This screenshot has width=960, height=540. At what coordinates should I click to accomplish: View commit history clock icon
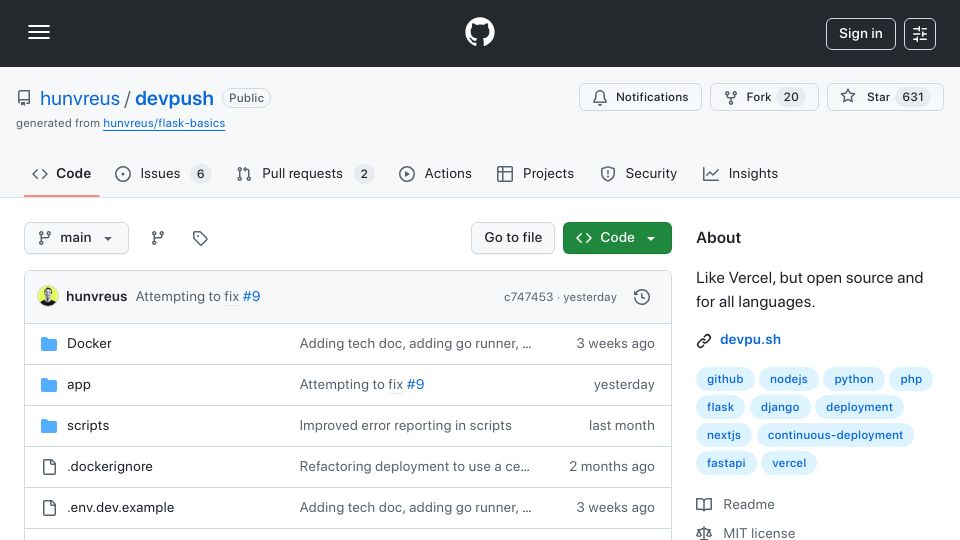click(642, 297)
